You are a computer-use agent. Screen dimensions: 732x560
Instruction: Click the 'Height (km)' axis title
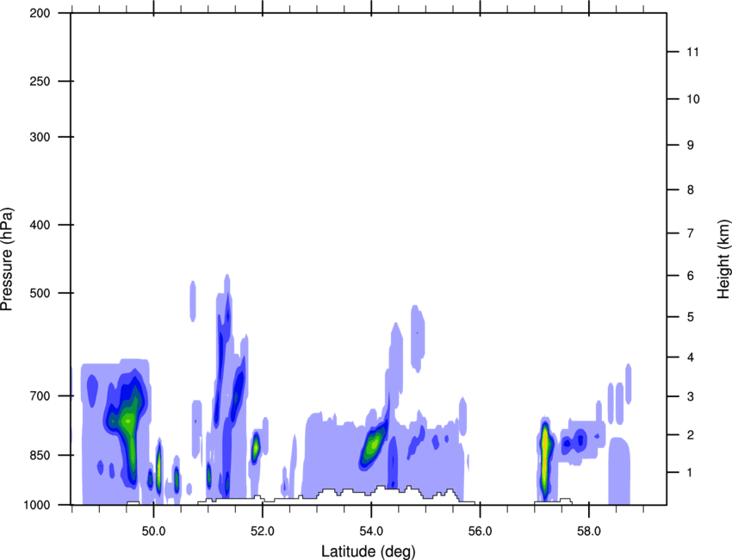(723, 259)
